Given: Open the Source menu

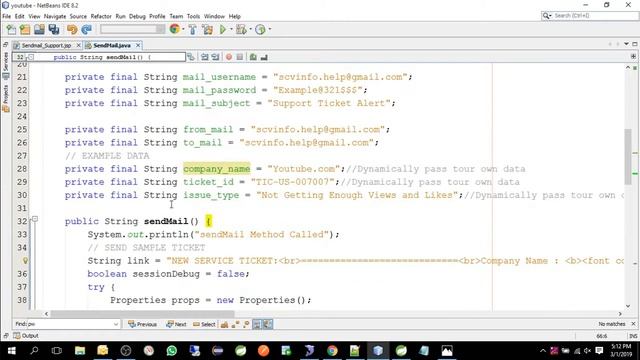Looking at the screenshot, I should click(x=78, y=16).
